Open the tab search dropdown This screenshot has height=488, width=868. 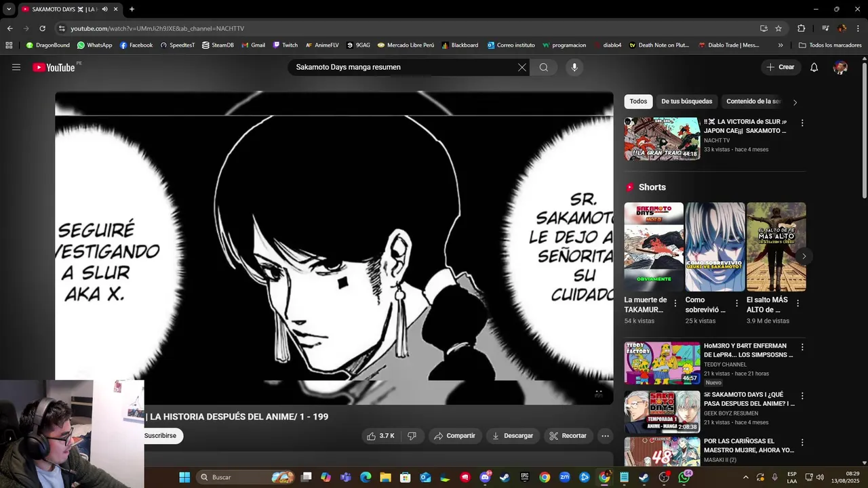[x=9, y=9]
